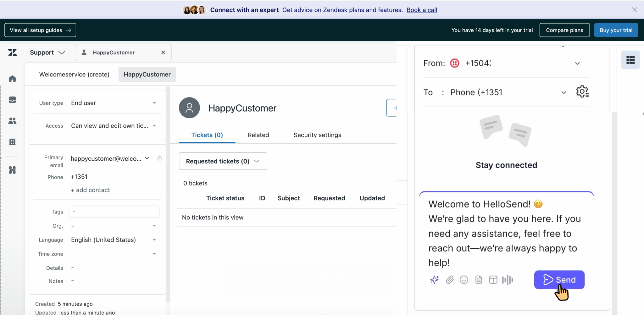Open the Organizations building icon in sidebar
This screenshot has height=315, width=644.
tap(12, 142)
